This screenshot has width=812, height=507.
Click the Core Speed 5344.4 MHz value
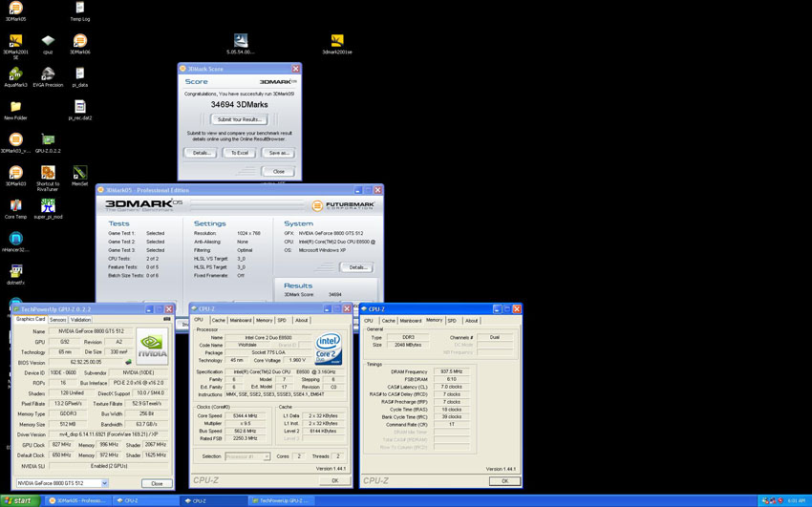tap(246, 415)
